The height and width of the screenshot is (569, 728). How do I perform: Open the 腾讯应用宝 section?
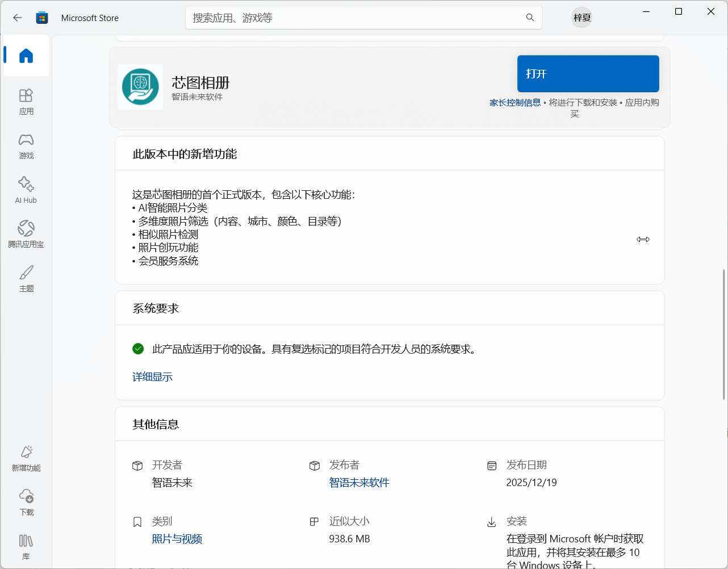(x=26, y=234)
